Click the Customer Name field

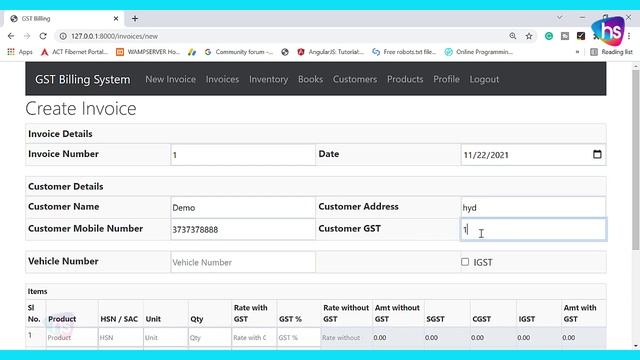243,207
